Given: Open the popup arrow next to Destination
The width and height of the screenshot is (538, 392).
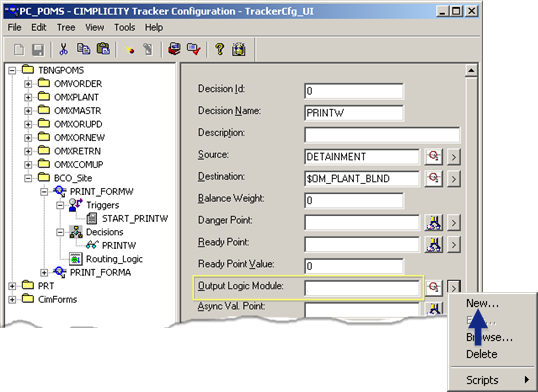Looking at the screenshot, I should 454,179.
